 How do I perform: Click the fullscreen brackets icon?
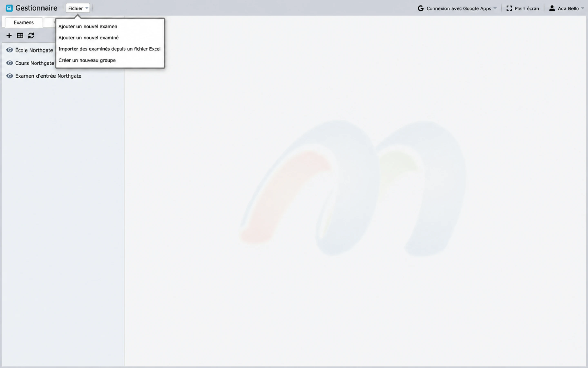point(509,8)
